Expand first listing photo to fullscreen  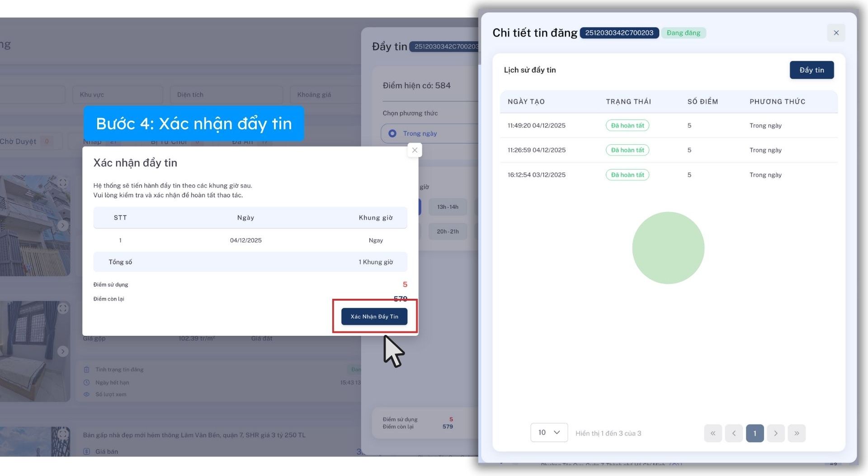click(63, 183)
